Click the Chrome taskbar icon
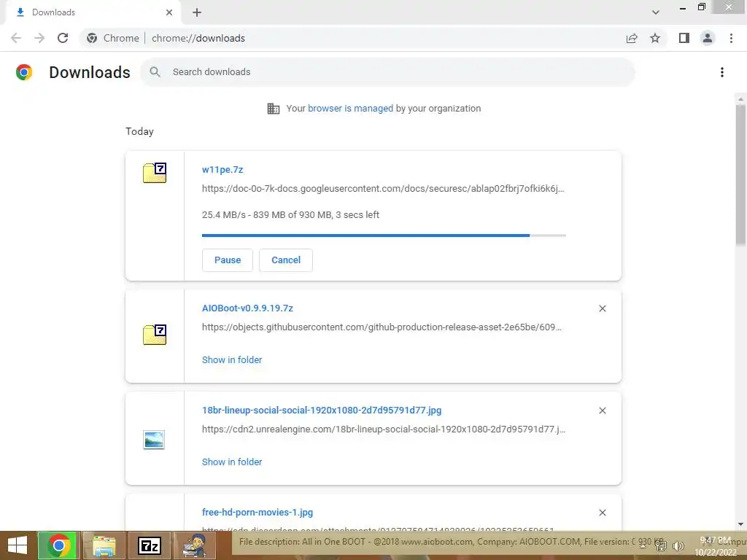Screen dimensions: 747x560 (x=58, y=545)
